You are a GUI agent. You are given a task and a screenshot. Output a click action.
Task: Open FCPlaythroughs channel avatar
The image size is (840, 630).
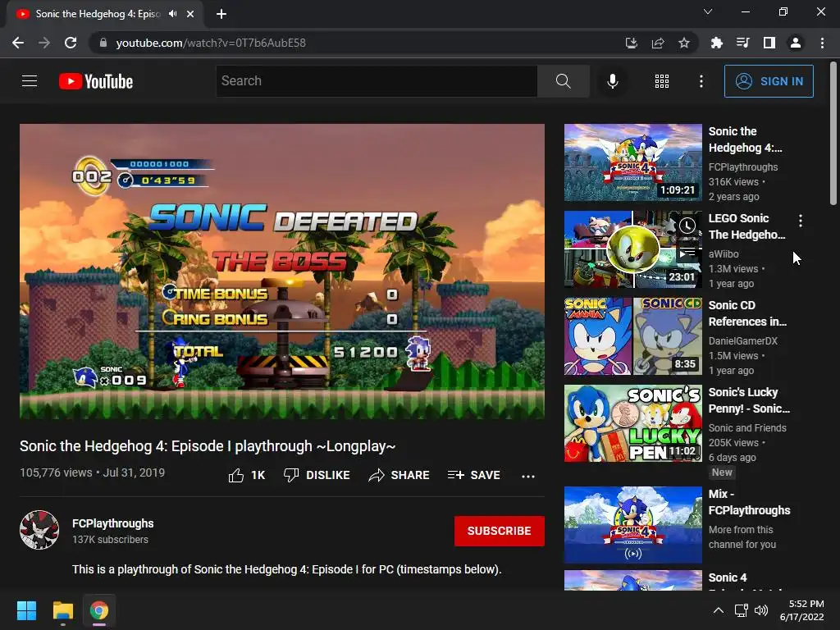tap(39, 530)
